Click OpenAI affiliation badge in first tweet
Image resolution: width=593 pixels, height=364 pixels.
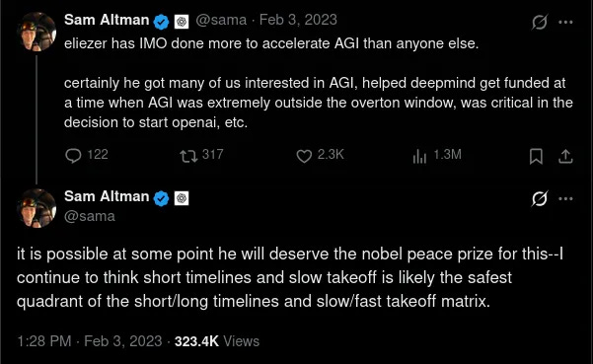tap(182, 22)
